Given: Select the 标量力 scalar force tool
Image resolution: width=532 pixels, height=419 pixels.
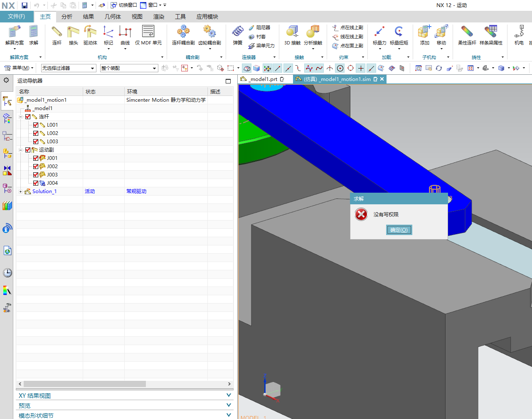Looking at the screenshot, I should (379, 35).
